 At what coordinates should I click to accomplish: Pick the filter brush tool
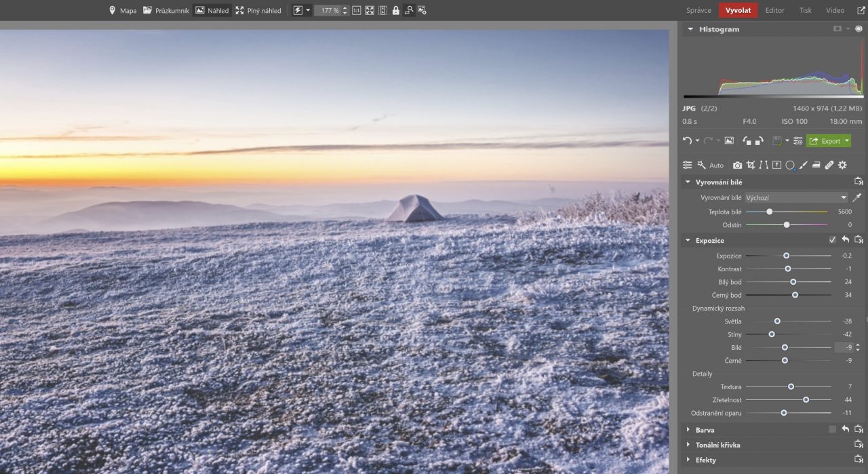click(803, 165)
